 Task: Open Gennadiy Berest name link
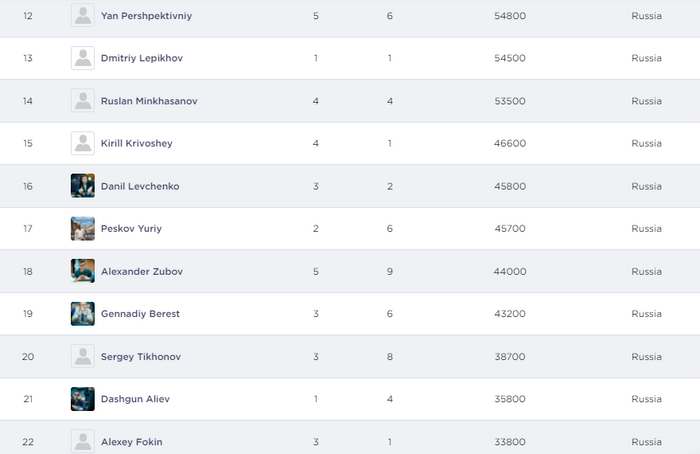click(x=140, y=314)
